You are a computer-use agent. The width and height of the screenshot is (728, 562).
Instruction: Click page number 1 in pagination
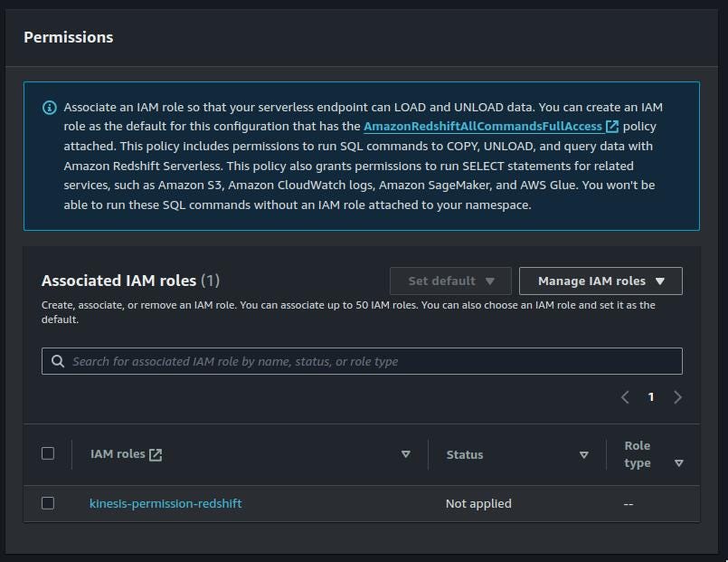pos(651,397)
